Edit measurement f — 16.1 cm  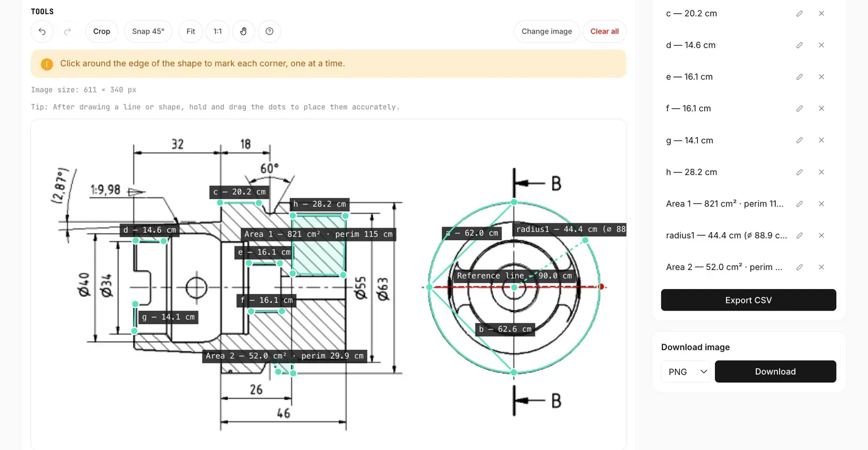[800, 108]
